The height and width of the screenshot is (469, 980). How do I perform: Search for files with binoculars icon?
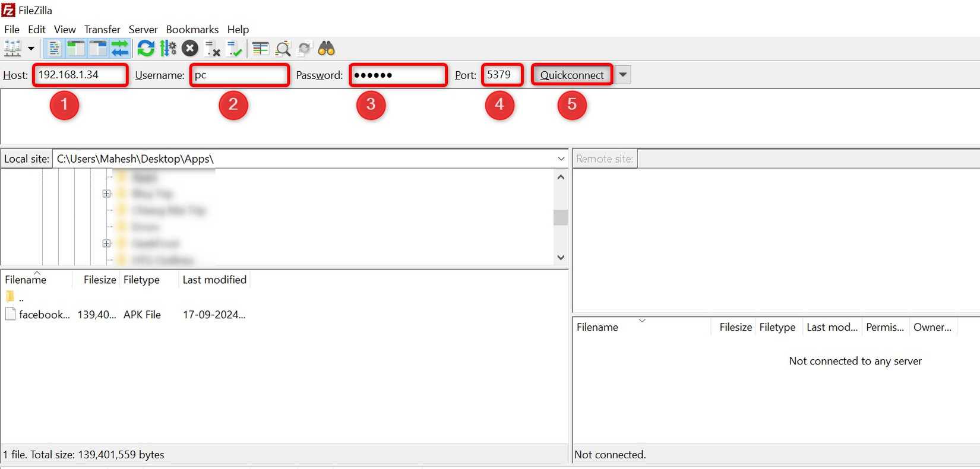click(327, 49)
